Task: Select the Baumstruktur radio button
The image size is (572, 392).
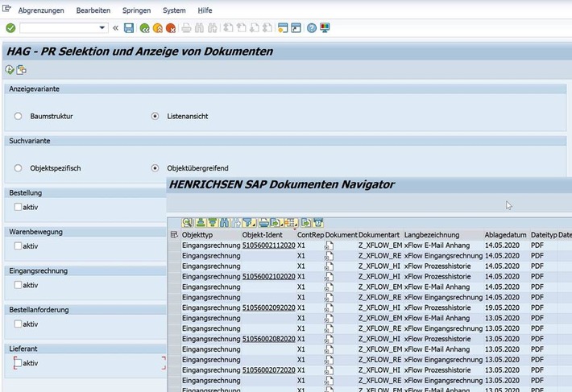Action: click(18, 116)
